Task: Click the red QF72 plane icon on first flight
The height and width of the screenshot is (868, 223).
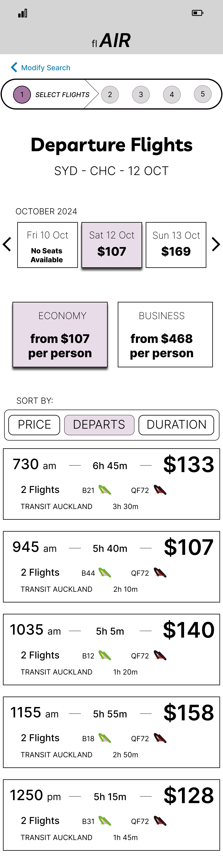Action: click(159, 490)
